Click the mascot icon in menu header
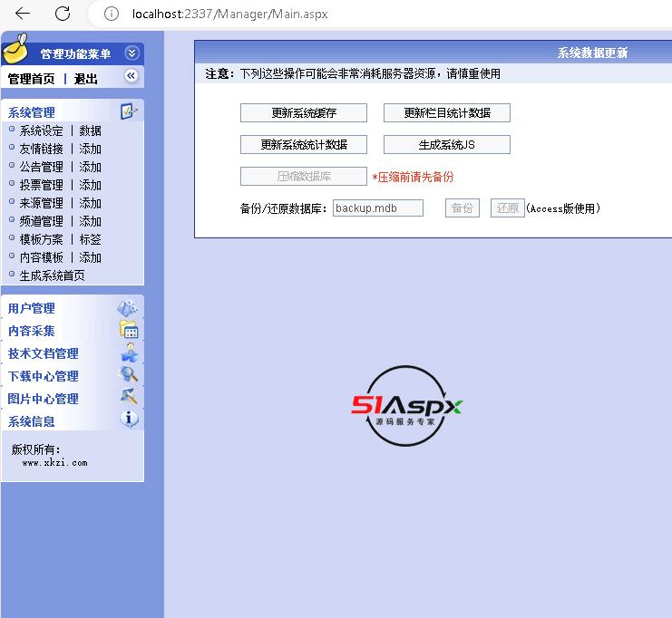 [x=15, y=49]
